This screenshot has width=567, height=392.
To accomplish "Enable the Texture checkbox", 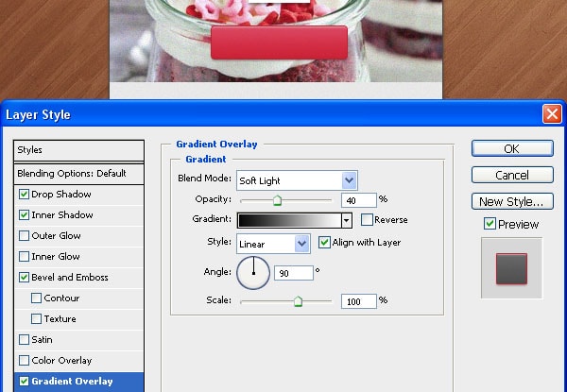I will (x=36, y=318).
